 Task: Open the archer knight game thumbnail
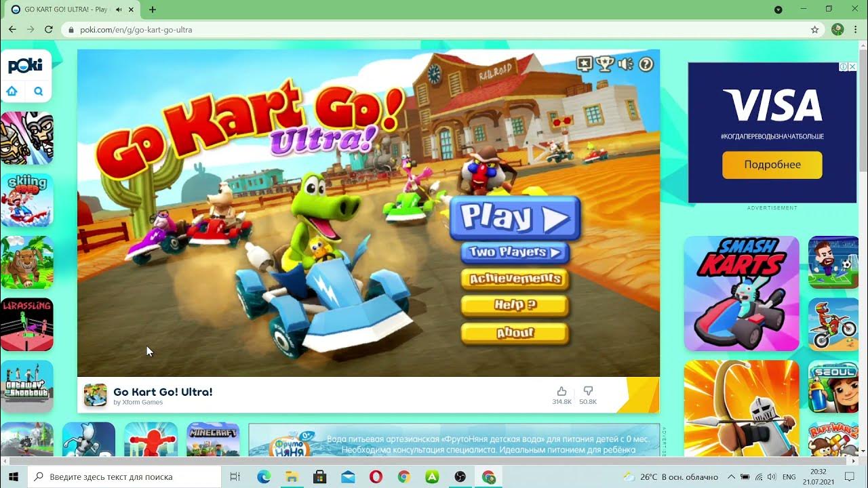(x=742, y=409)
